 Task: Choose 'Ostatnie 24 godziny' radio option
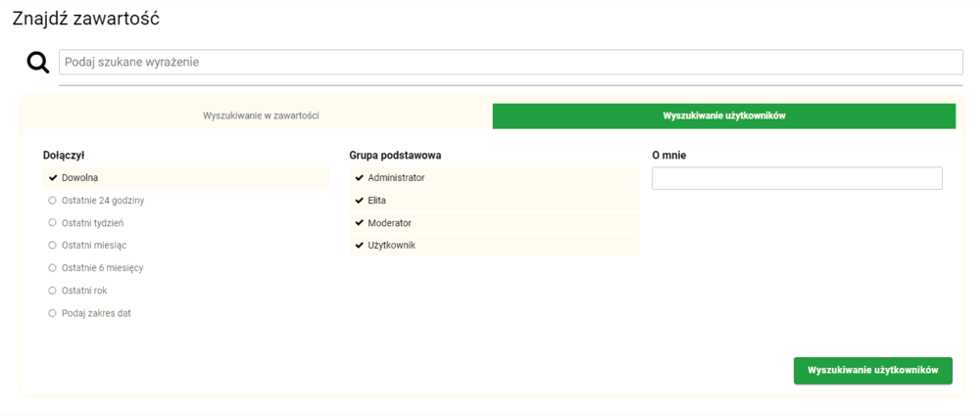pyautogui.click(x=102, y=201)
